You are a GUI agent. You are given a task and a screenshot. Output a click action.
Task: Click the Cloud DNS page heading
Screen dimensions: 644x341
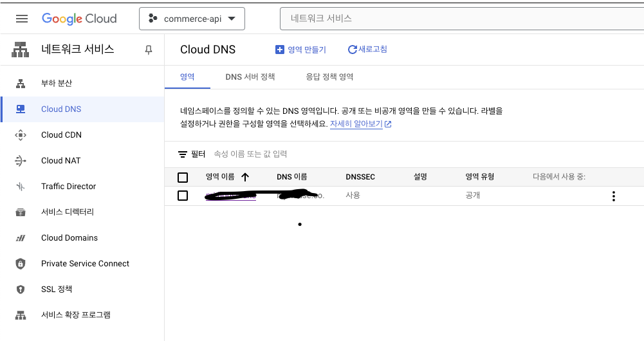coord(208,50)
